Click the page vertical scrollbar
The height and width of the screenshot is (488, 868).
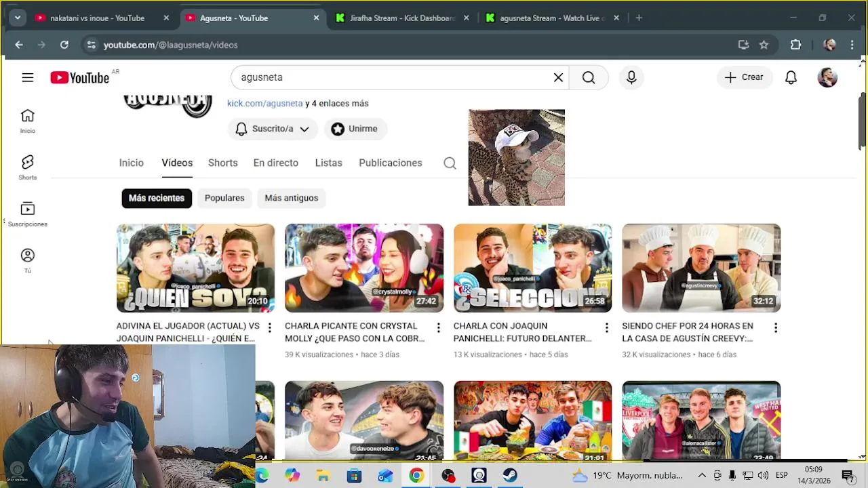(x=862, y=122)
